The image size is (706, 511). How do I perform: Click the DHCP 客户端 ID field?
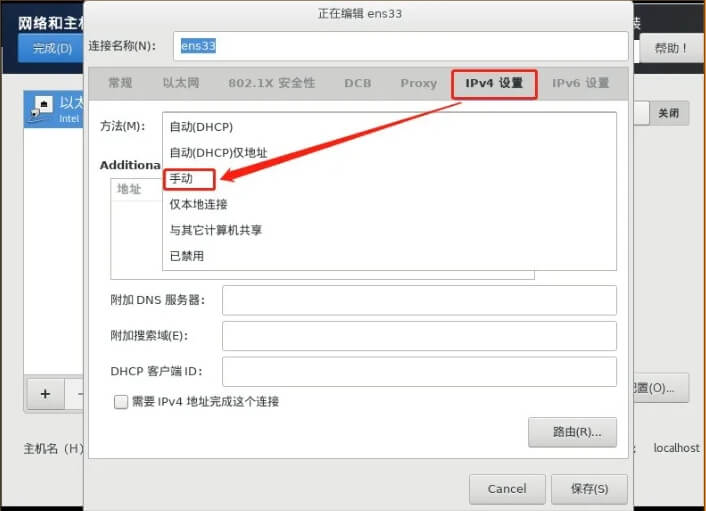pos(419,372)
